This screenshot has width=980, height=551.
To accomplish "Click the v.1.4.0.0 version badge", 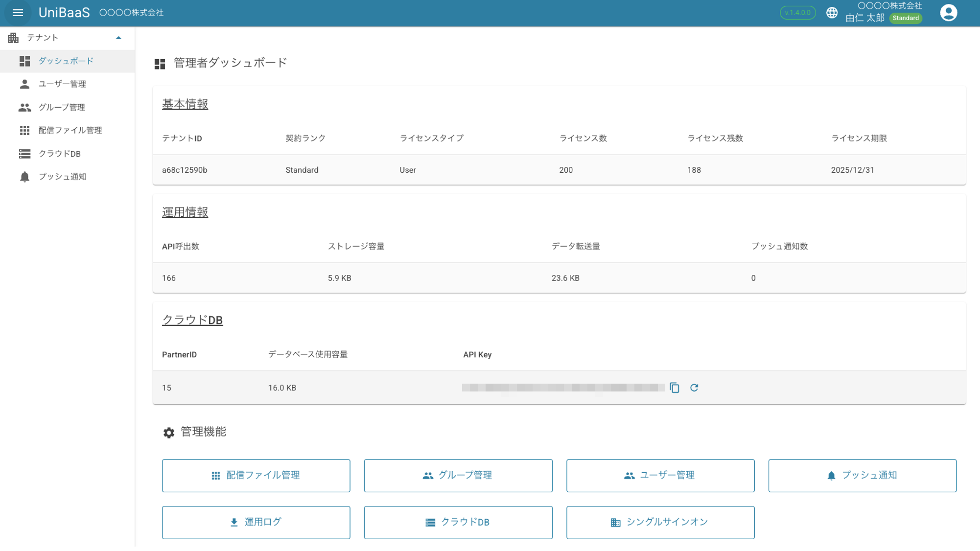I will point(797,13).
